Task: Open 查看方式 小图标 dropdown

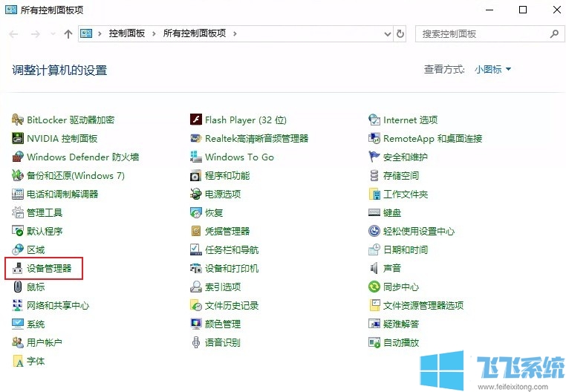Action: pos(492,69)
